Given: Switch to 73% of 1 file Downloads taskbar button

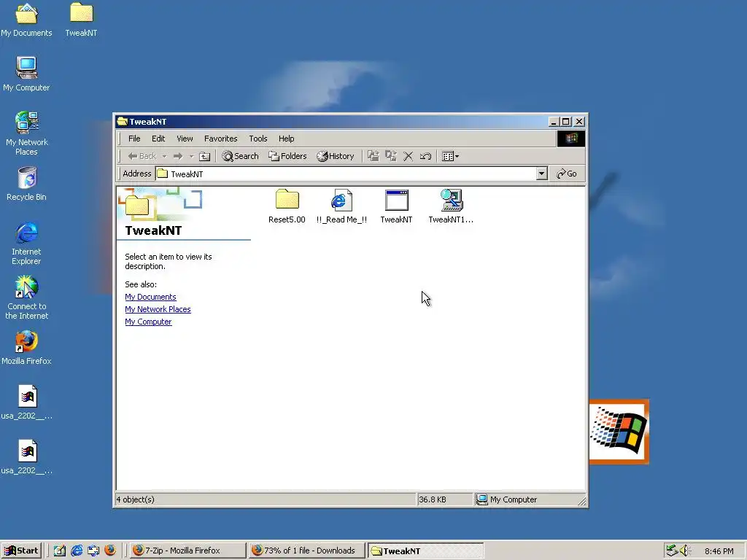Looking at the screenshot, I should pos(306,551).
